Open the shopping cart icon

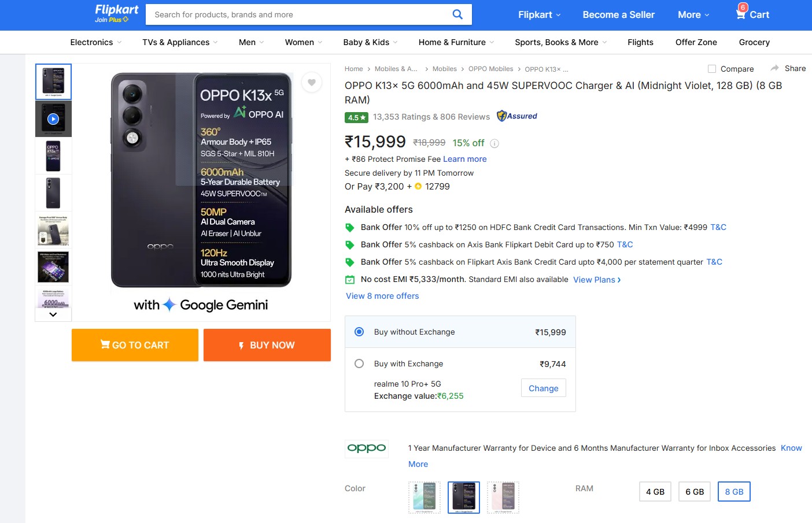click(741, 14)
